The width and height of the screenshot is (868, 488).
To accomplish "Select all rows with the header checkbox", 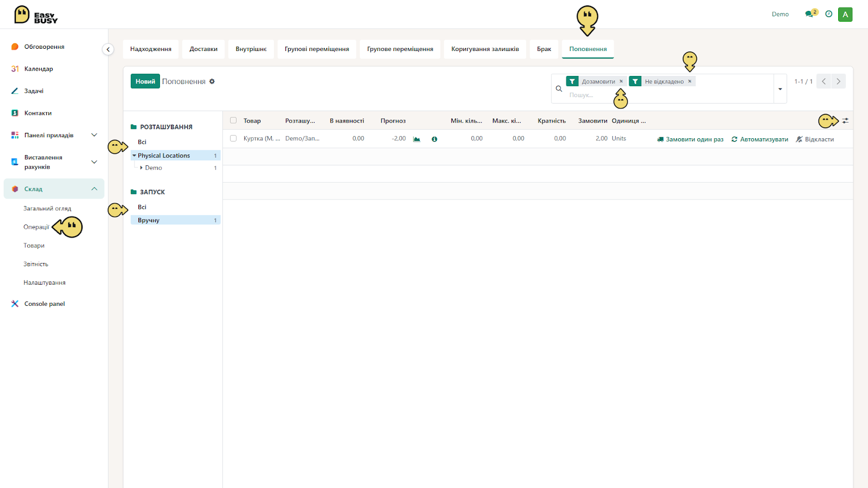I will click(233, 120).
